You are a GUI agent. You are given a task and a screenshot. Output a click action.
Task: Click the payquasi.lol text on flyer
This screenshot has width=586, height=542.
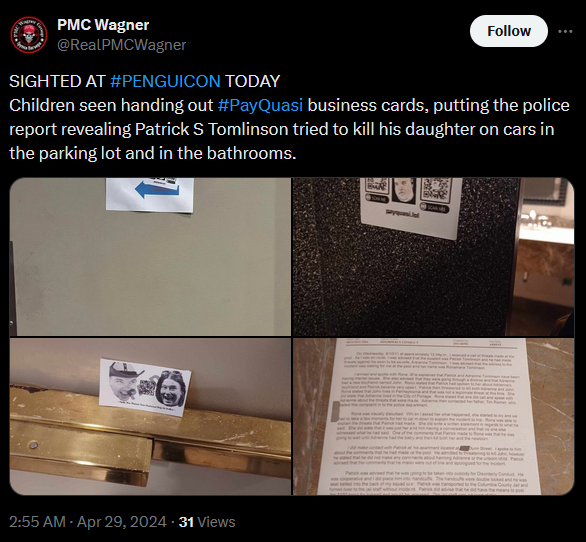point(402,215)
